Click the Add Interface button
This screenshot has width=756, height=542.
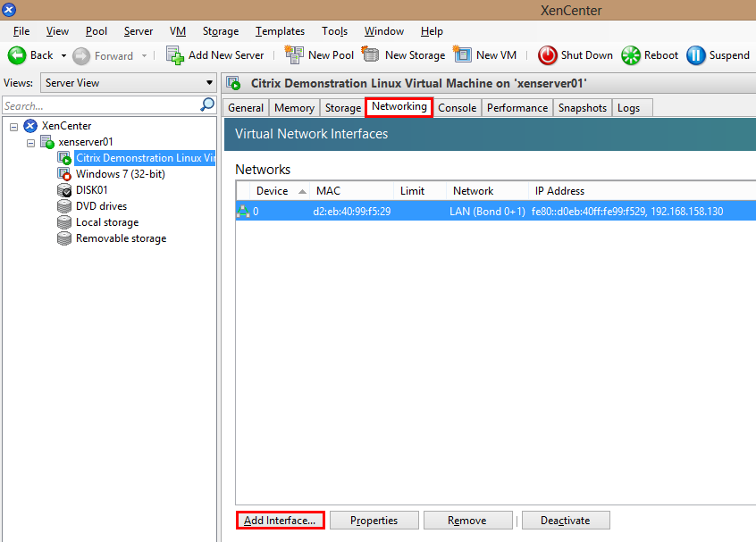pos(280,521)
